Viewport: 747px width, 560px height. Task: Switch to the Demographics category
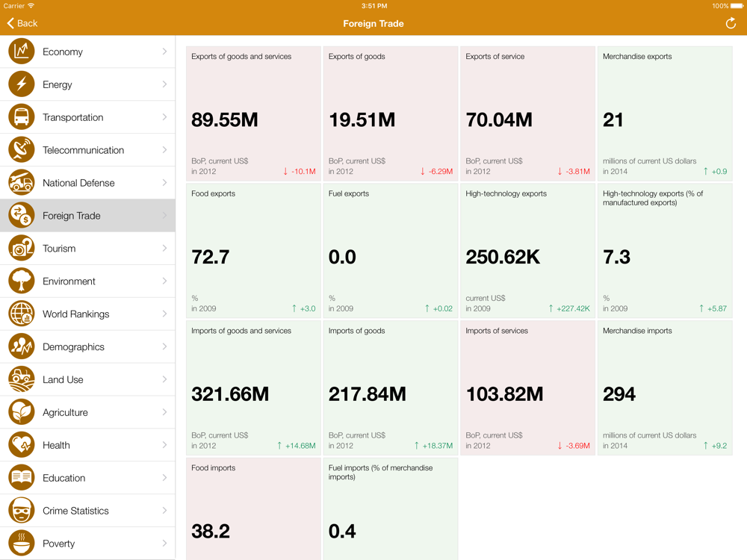tap(87, 346)
